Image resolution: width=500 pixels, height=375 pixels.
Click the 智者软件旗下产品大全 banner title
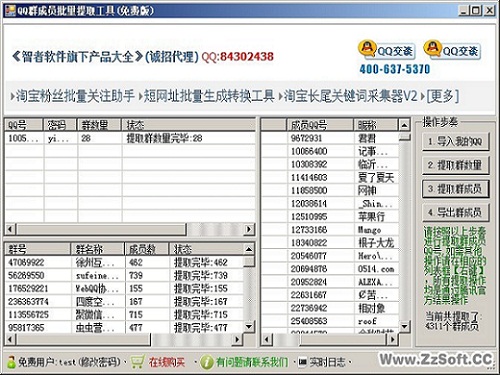pos(78,57)
